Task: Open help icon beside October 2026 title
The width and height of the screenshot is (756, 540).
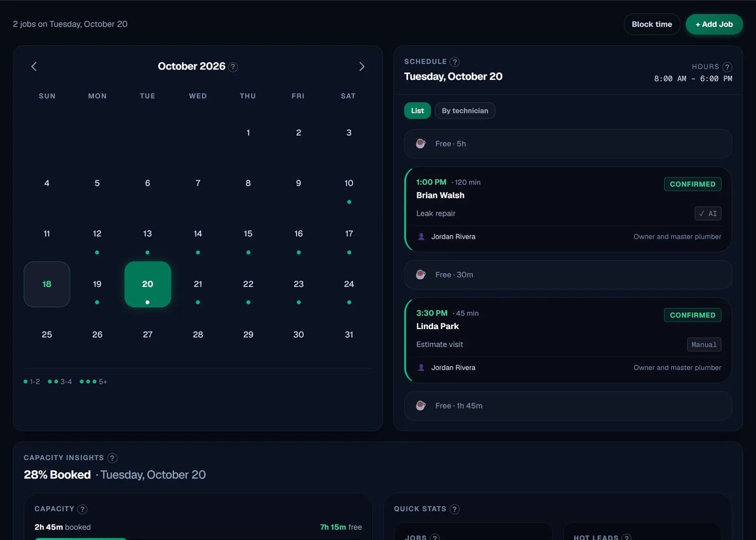Action: click(x=233, y=67)
